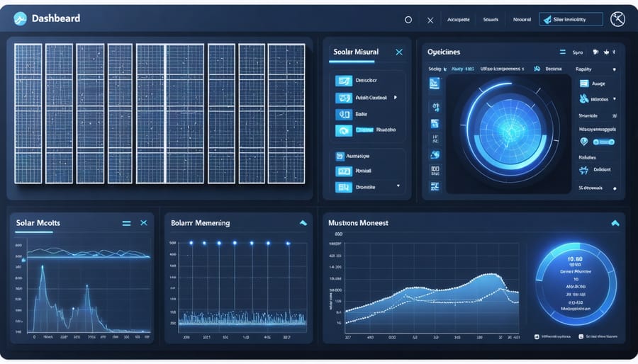The width and height of the screenshot is (638, 364).
Task: Click the radial gauge in Oyeiciines panel
Action: [510, 132]
